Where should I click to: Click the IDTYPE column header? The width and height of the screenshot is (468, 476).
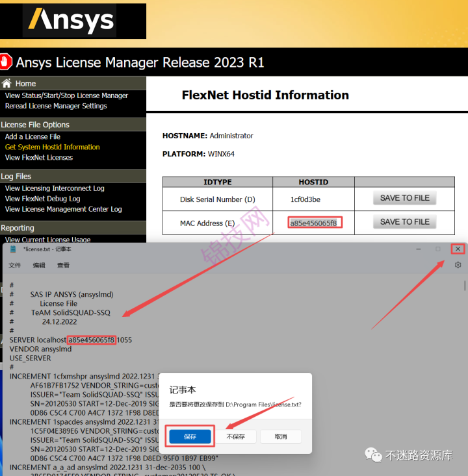pos(218,182)
